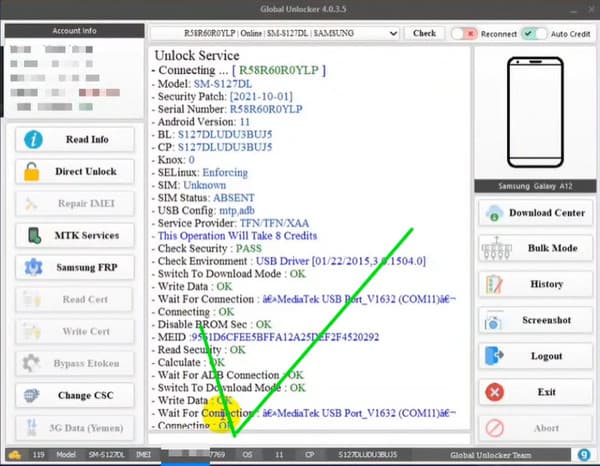Click the Direct Unlock padlock icon
This screenshot has height=466, width=600.
[32, 171]
